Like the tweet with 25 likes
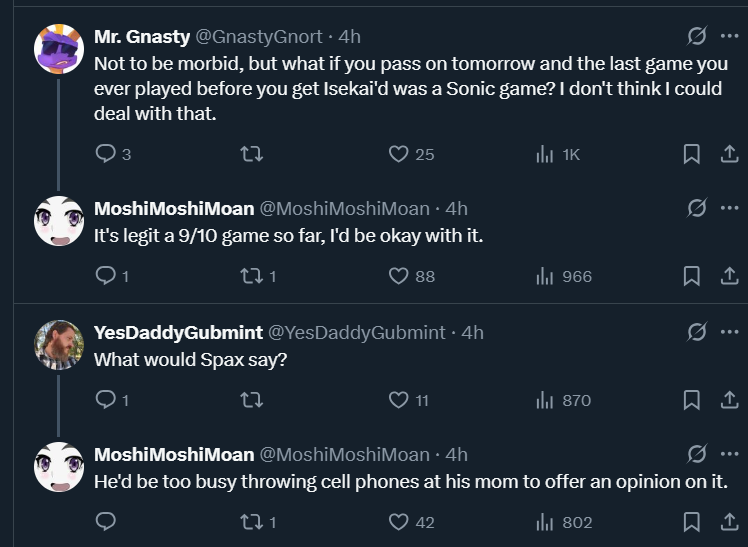 click(399, 154)
